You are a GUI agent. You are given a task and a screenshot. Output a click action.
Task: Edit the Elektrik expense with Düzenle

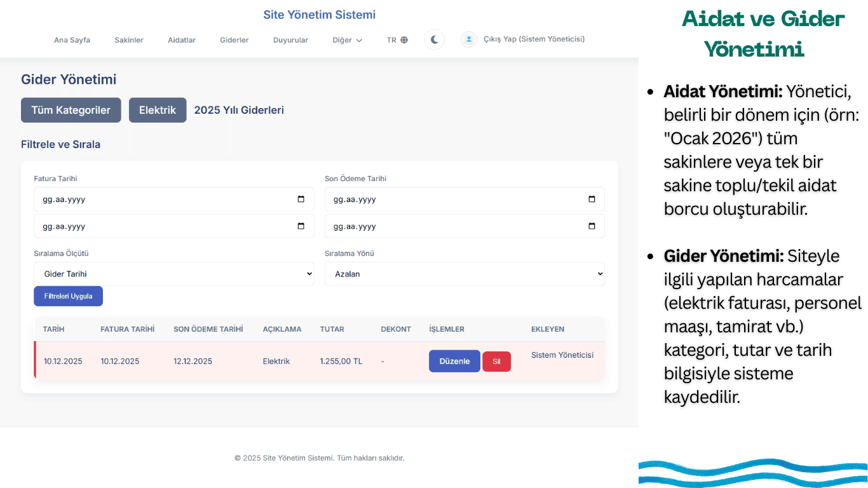454,361
